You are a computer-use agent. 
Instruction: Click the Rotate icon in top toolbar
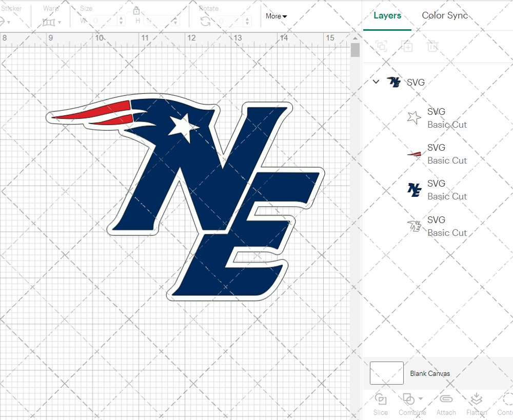coord(205,21)
